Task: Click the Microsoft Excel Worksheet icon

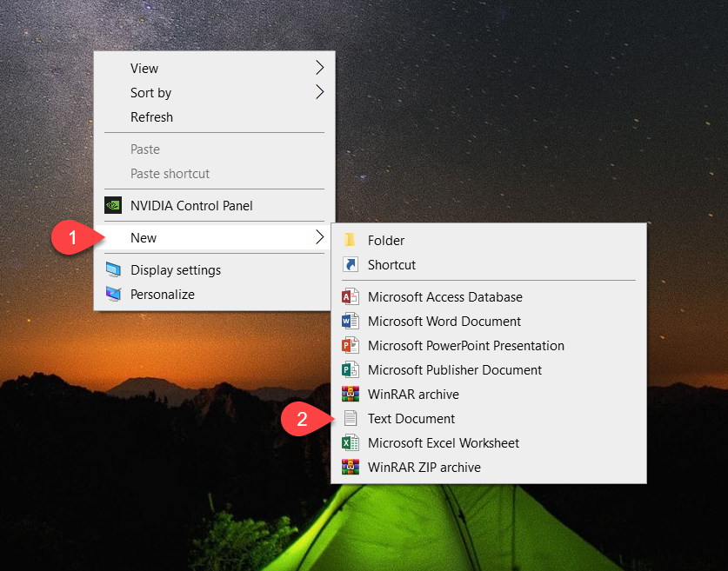Action: pyautogui.click(x=350, y=443)
